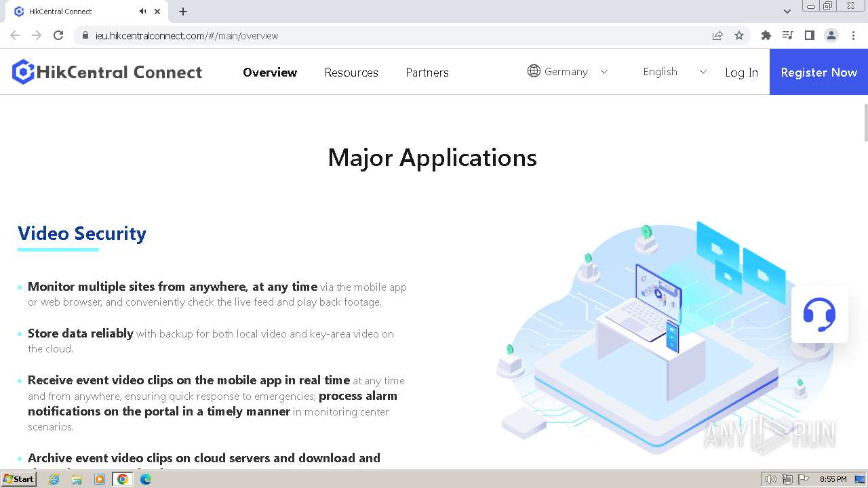Screen dimensions: 868x488
Task: Launch Microsoft Edge from taskbar
Action: point(146,479)
